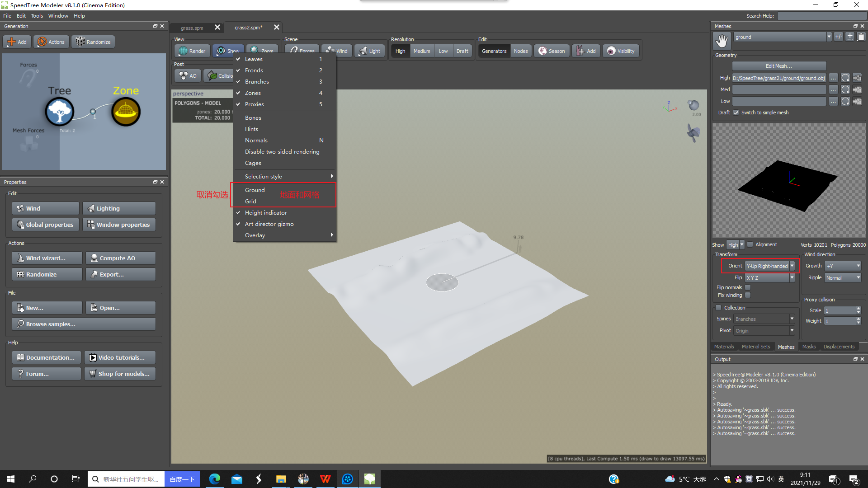Image resolution: width=868 pixels, height=488 pixels.
Task: Select the Tree generator node
Action: point(59,112)
